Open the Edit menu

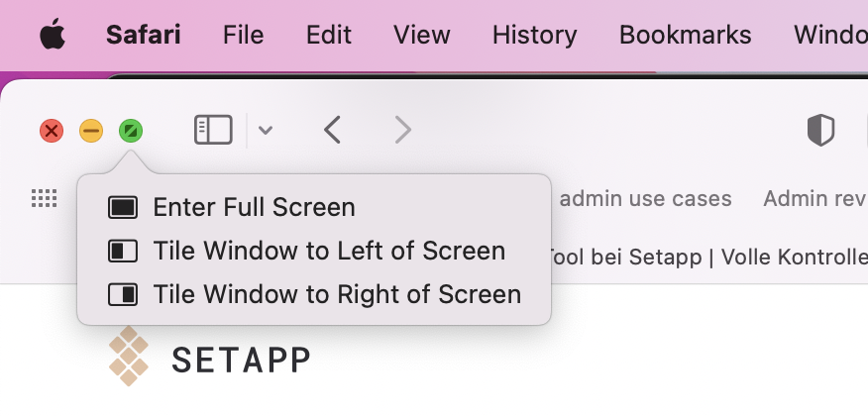coord(328,36)
